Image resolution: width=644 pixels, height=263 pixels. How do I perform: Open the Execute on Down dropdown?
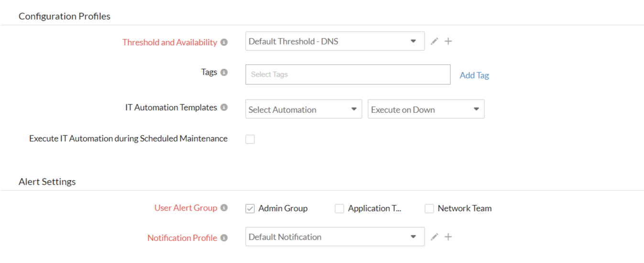coord(426,110)
